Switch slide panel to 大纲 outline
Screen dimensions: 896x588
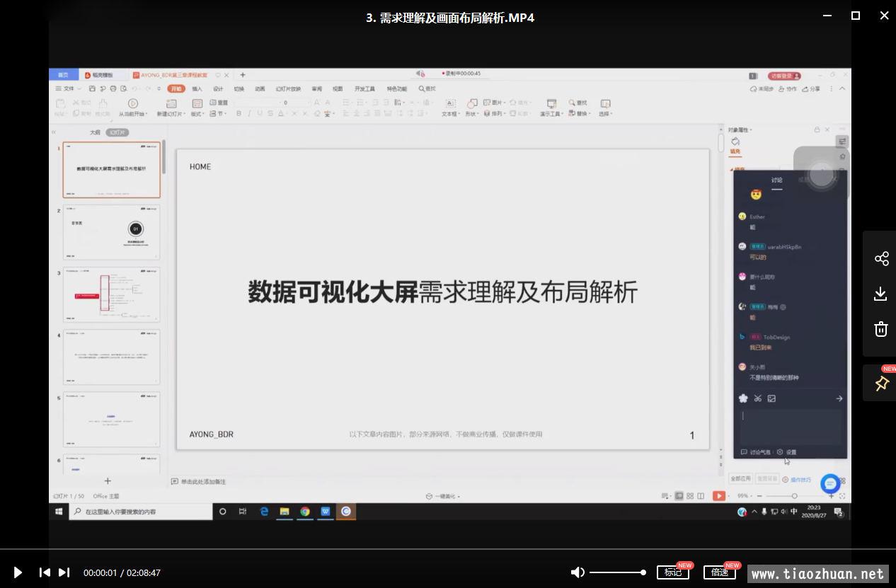point(95,132)
